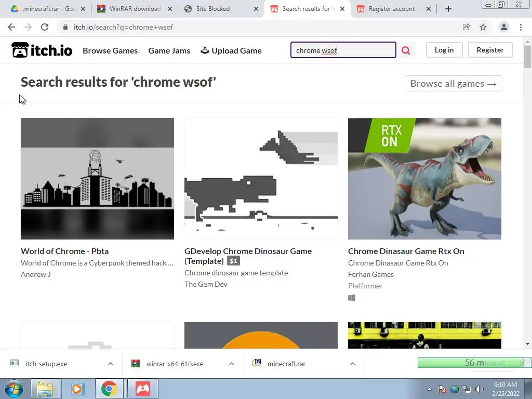Expand options for itch-setup.exe download
This screenshot has height=399, width=532.
tap(111, 364)
